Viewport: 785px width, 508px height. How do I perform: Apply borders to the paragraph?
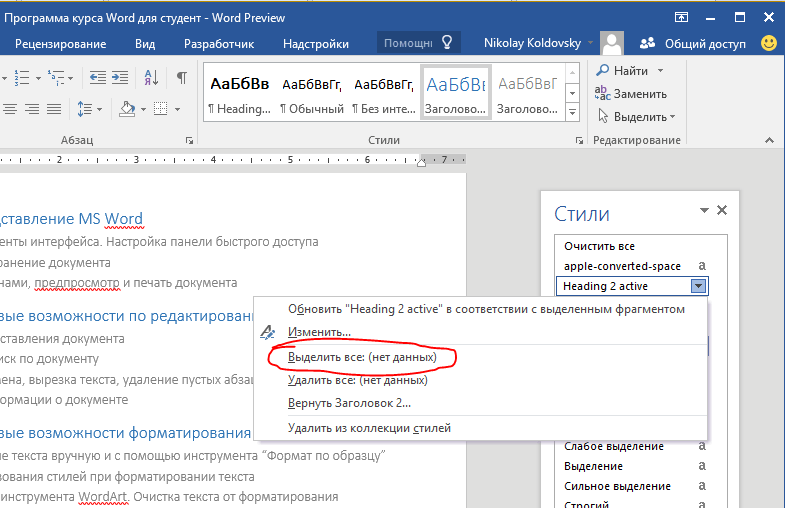click(x=161, y=109)
